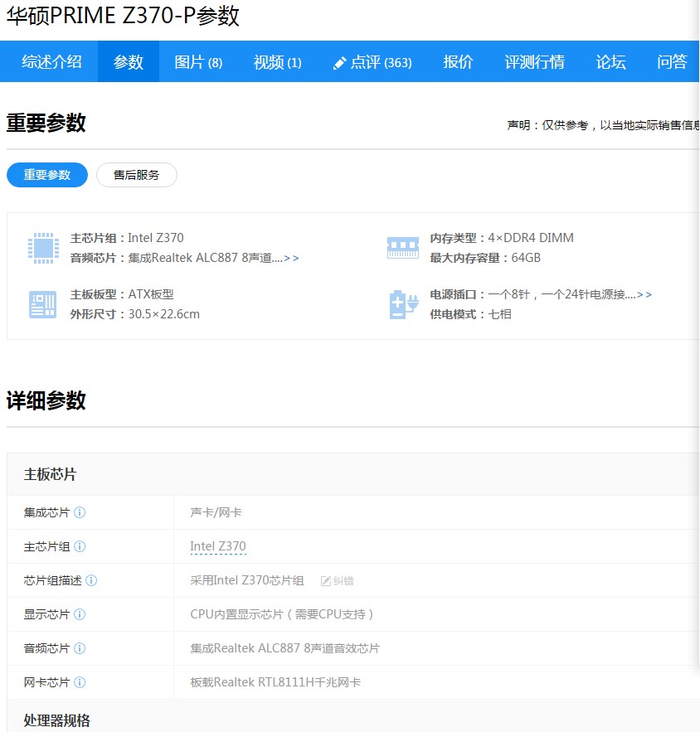Click the ATX板型 form factor text
Screen dimensions: 700x732
coord(151,294)
